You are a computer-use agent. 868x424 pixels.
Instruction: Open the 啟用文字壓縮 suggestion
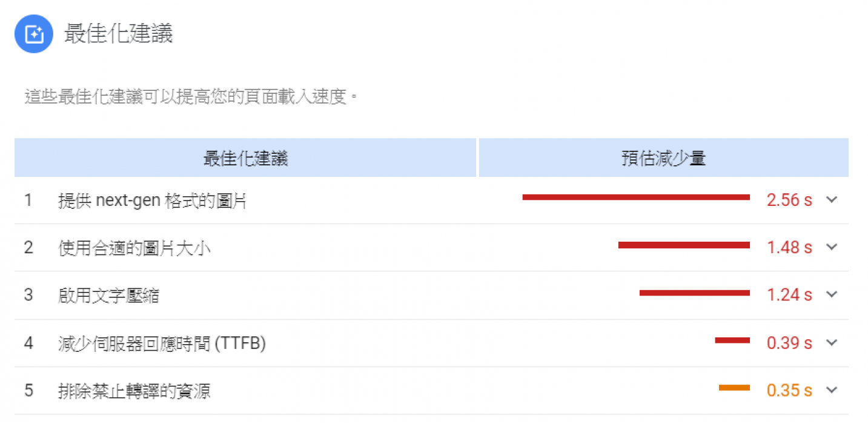coord(109,296)
